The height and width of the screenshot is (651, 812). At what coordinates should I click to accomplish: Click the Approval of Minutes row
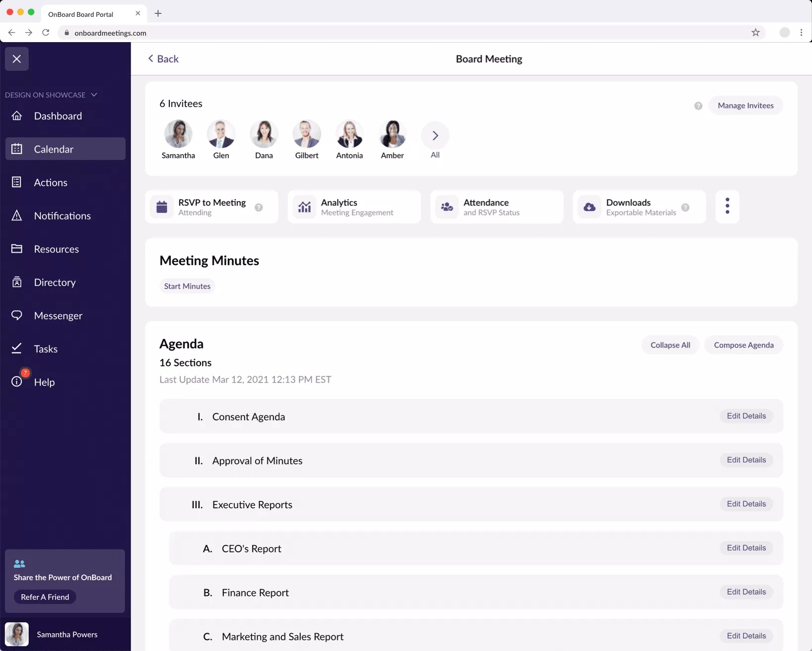[x=471, y=460]
